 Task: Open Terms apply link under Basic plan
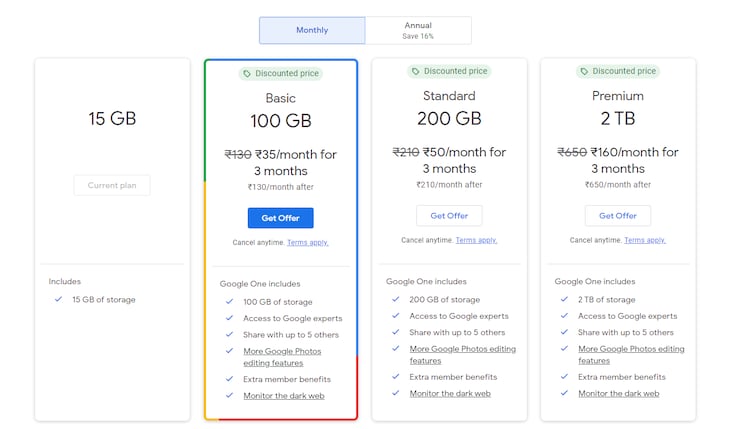click(308, 243)
